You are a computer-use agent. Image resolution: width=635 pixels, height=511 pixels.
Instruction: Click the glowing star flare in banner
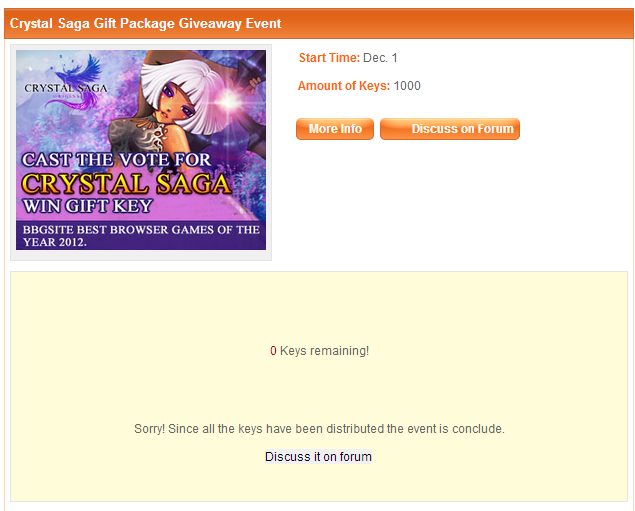(229, 101)
